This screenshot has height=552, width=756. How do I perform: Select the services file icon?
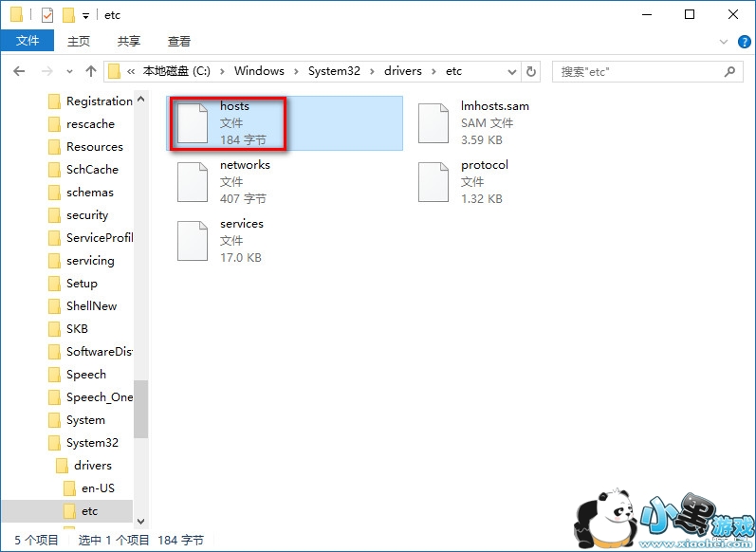pyautogui.click(x=193, y=241)
